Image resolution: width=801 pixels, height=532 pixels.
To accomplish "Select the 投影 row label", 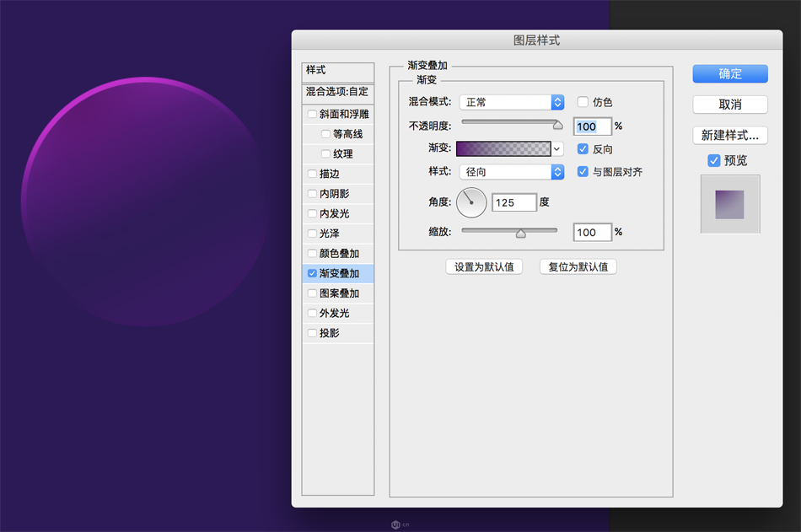I will click(330, 333).
